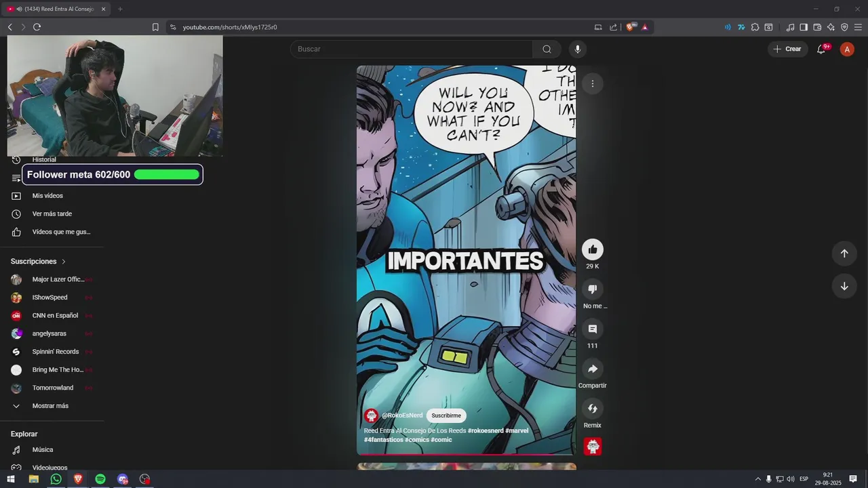Click the Brave Rewards triangle icon
The height and width of the screenshot is (488, 868).
(645, 27)
